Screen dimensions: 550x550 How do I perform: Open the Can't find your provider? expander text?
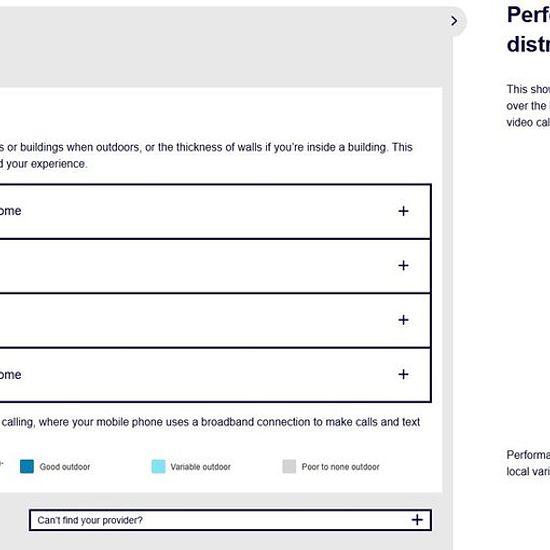[x=90, y=520]
